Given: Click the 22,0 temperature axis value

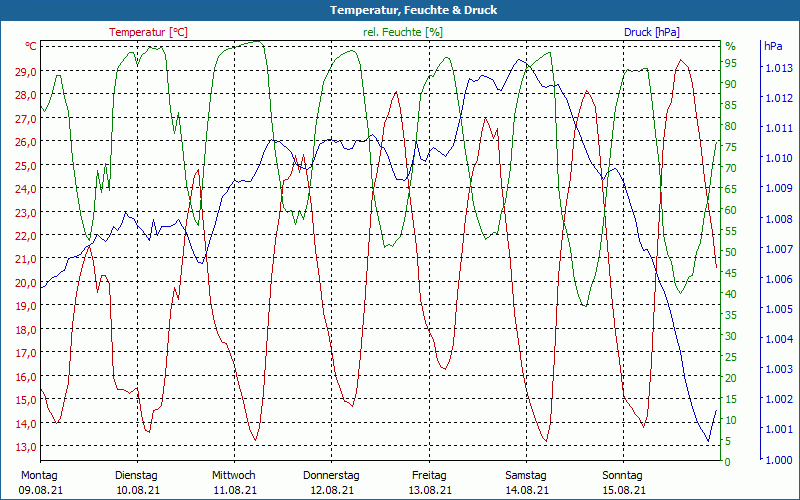Looking at the screenshot, I should (x=26, y=236).
